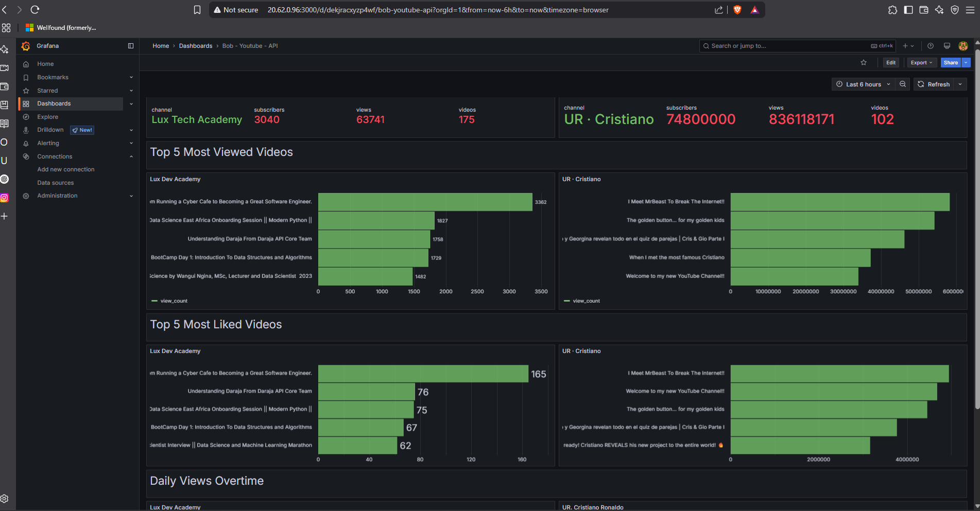Expand the Alerting section chevron
Viewport: 980px width, 511px height.
(x=131, y=143)
